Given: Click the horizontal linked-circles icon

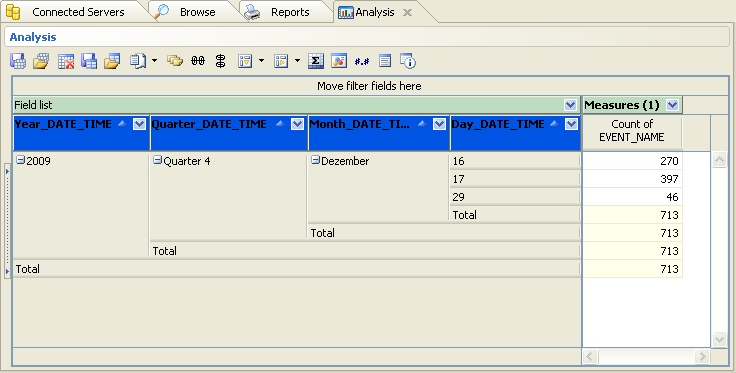Looking at the screenshot, I should (198, 61).
